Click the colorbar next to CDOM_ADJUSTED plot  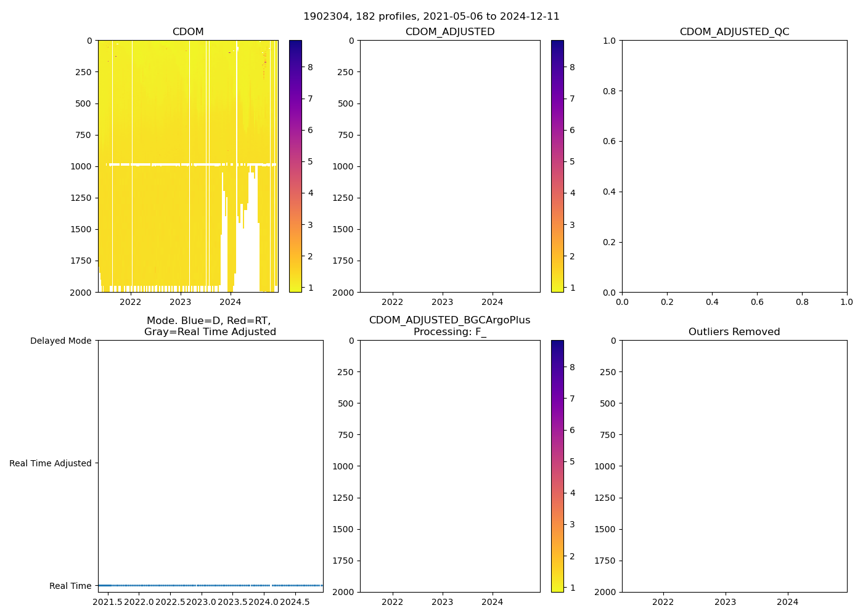coord(557,166)
